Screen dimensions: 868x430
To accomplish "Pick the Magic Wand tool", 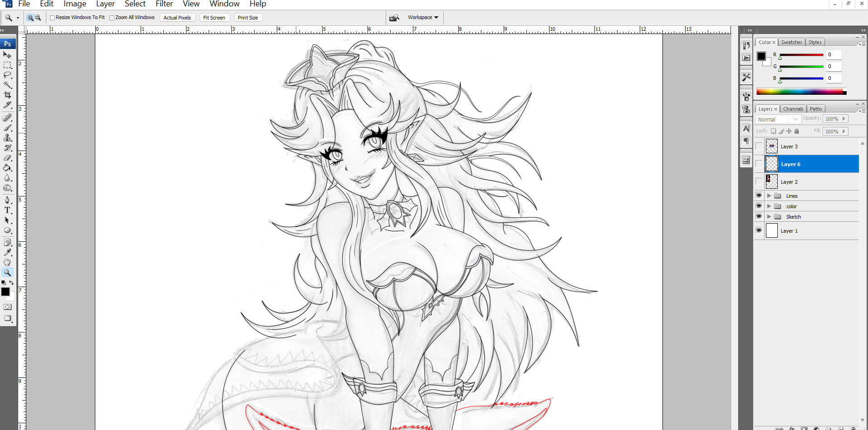I will [7, 85].
